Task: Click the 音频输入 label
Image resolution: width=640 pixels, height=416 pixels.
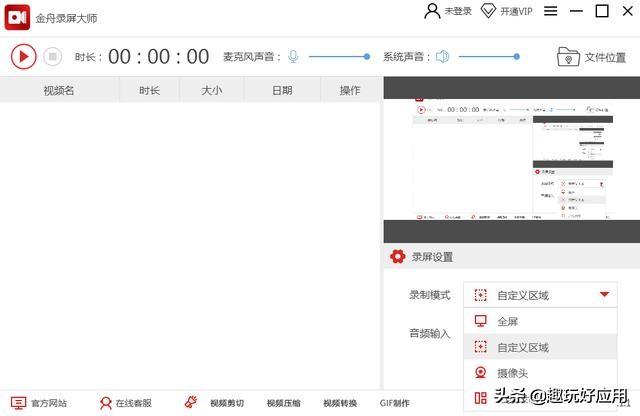Action: coord(430,334)
